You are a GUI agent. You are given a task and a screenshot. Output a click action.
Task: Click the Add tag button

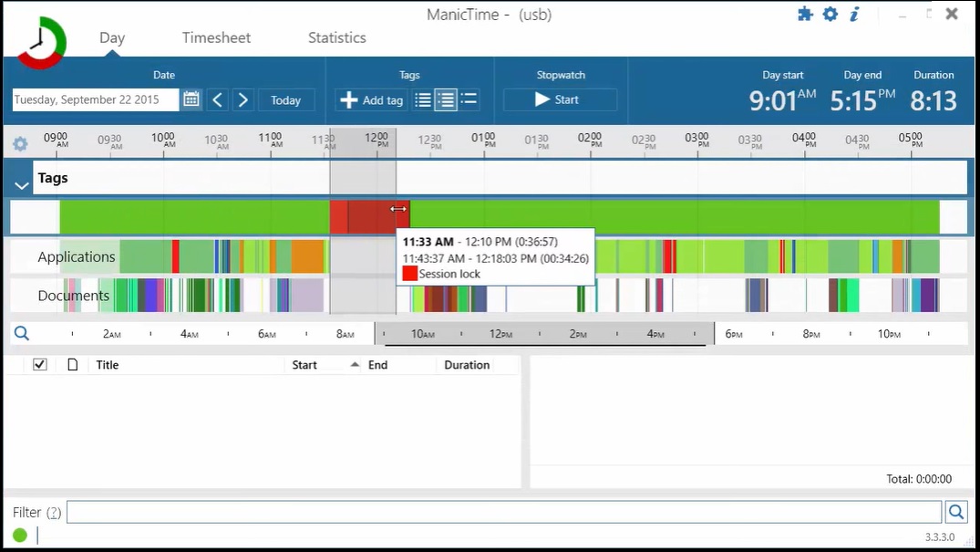coord(371,100)
